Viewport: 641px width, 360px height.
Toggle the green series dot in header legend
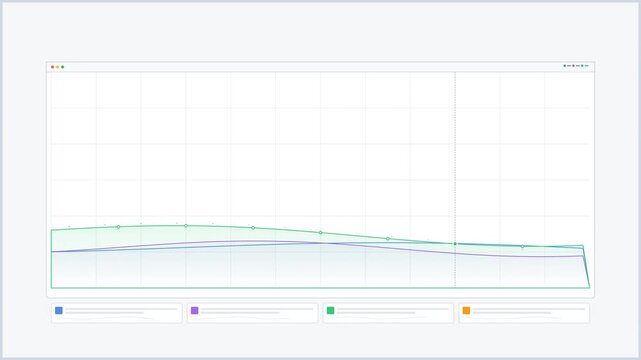click(582, 66)
